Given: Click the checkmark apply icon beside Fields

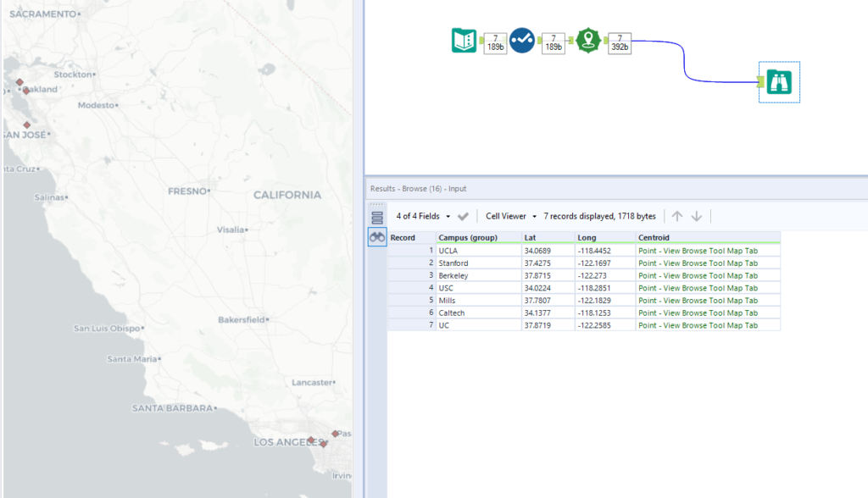Looking at the screenshot, I should pos(464,216).
